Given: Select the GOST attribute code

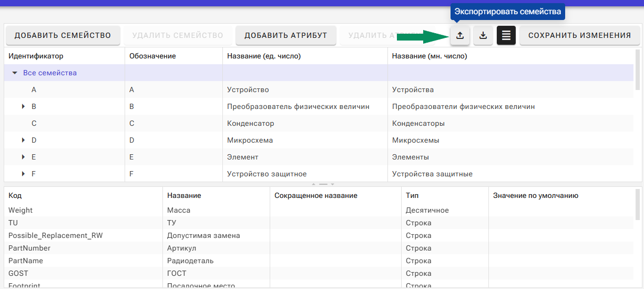Looking at the screenshot, I should click(x=18, y=274).
